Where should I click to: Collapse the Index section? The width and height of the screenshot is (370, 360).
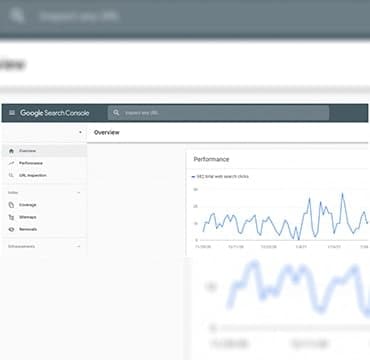pos(79,193)
